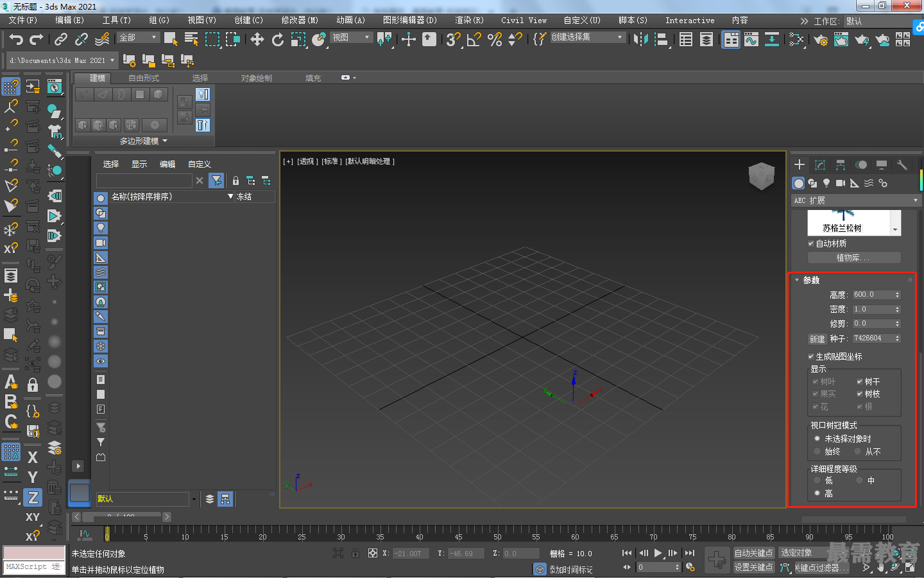The height and width of the screenshot is (578, 924).
Task: Click the ViewCube in the viewport
Action: pyautogui.click(x=762, y=175)
